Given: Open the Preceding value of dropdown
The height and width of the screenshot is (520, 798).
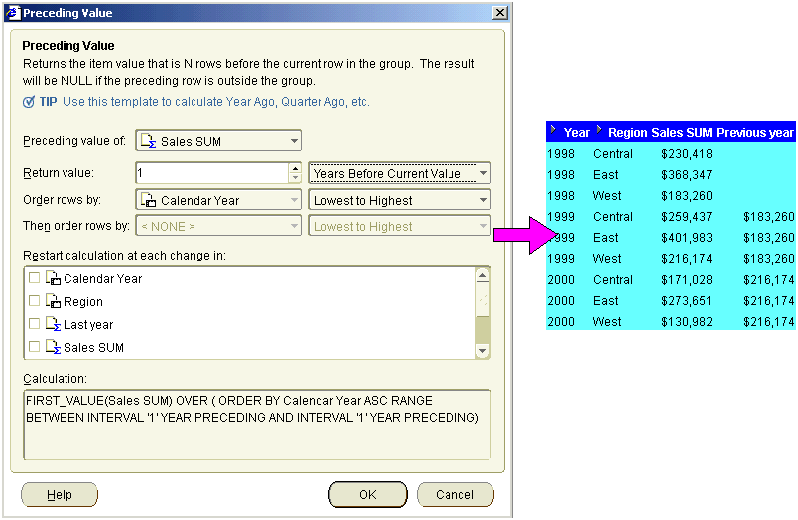Looking at the screenshot, I should [294, 141].
